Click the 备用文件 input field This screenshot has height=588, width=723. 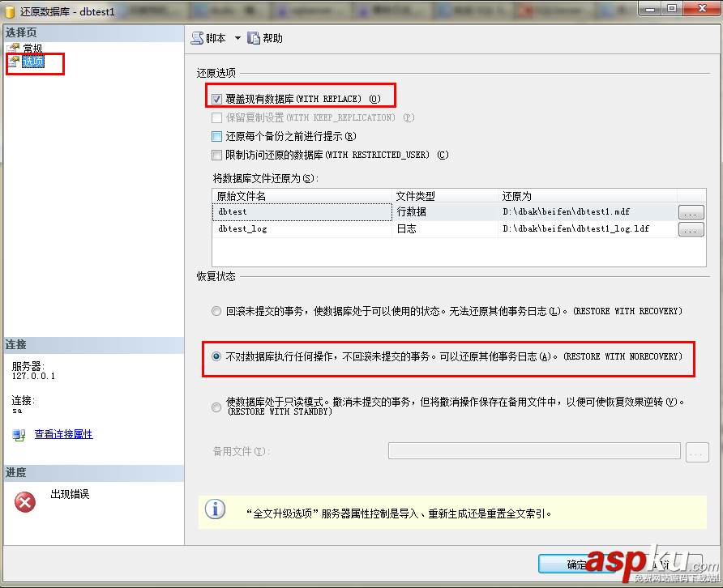(x=533, y=451)
